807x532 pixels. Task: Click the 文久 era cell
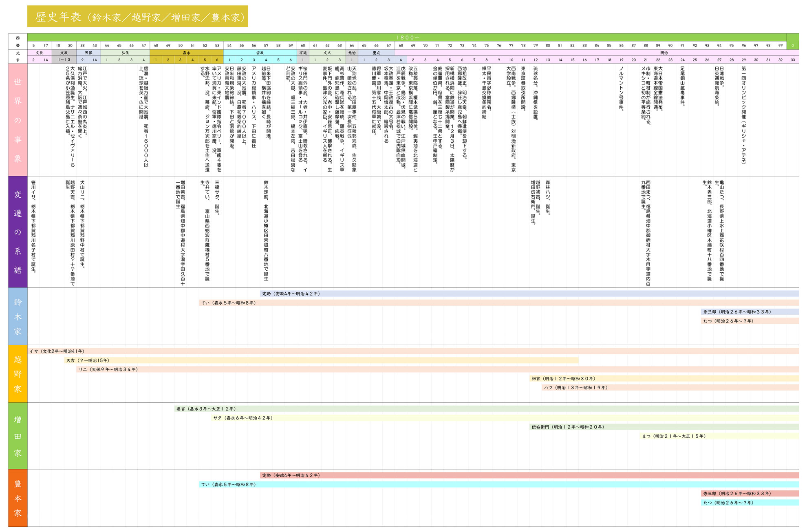(327, 53)
